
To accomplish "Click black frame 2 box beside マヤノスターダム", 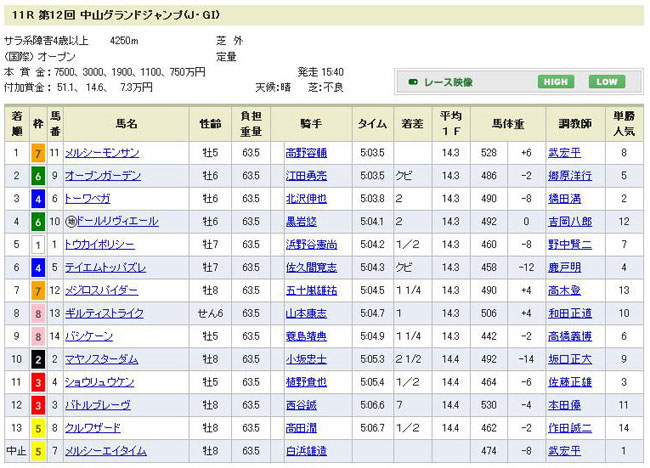I will [36, 359].
